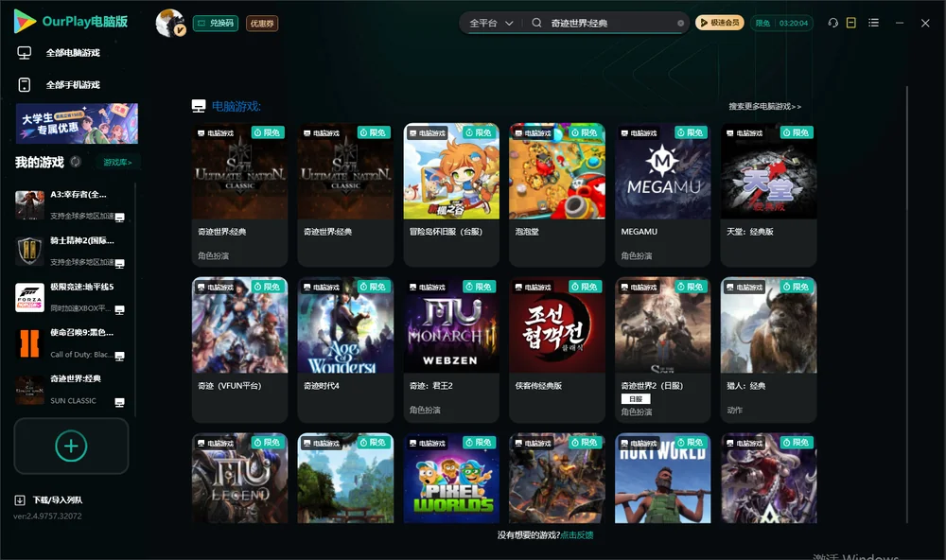
Task: Click the add game plus button
Action: click(x=71, y=446)
